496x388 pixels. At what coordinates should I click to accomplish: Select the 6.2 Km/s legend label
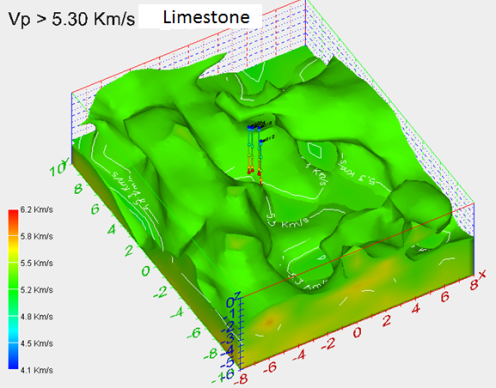click(x=37, y=210)
